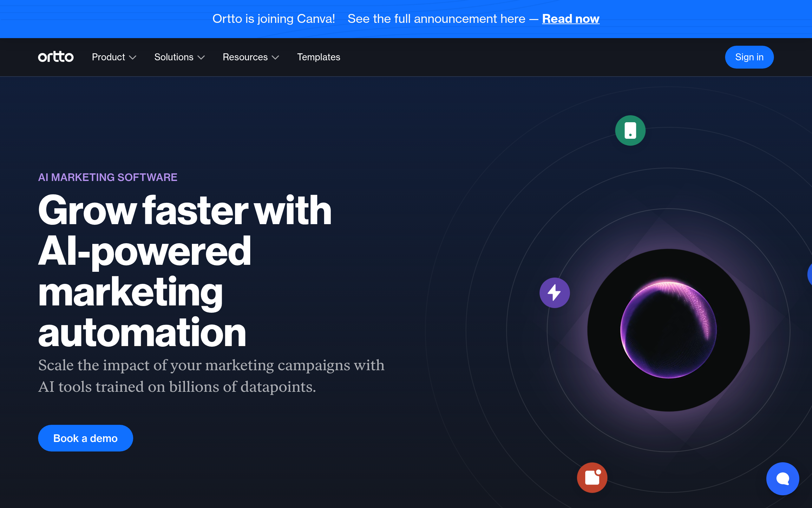Click the 'AI MARKETING SOFTWARE' label
Viewport: 812px width, 508px height.
click(x=108, y=177)
